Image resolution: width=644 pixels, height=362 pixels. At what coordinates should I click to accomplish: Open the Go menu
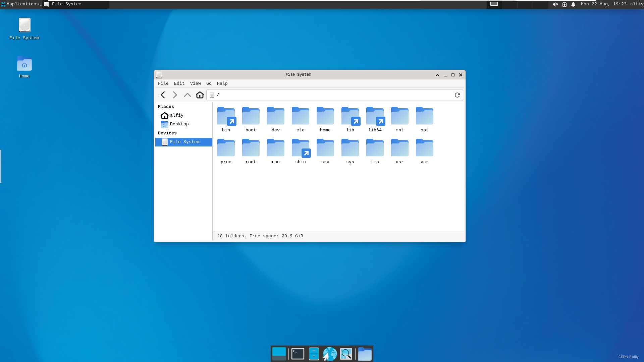point(209,83)
